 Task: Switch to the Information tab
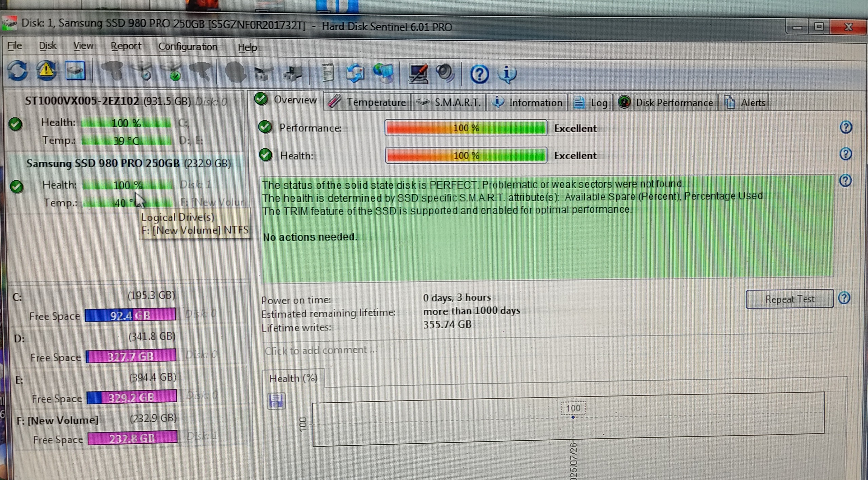tap(527, 102)
